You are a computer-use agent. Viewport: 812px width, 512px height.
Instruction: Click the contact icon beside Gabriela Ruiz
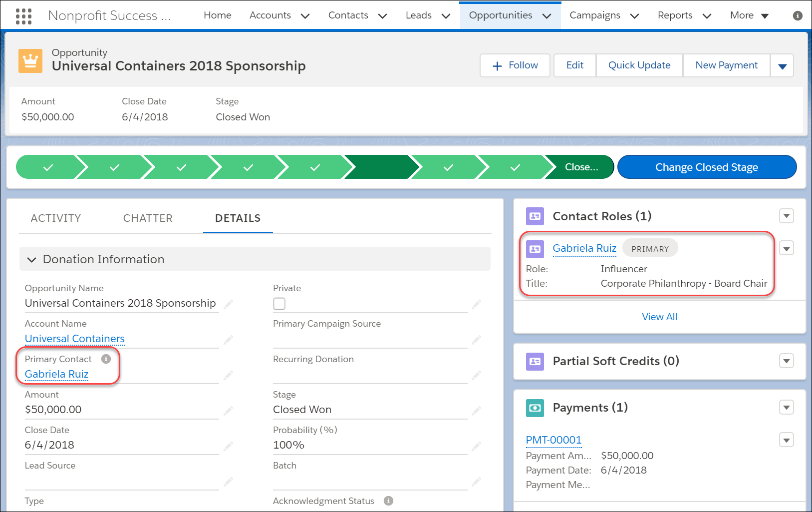coord(535,249)
